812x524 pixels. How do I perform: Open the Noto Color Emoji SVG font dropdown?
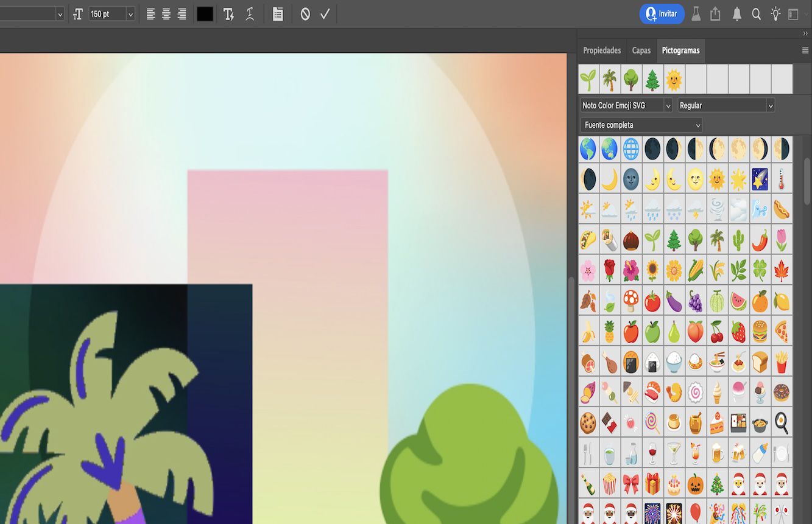click(667, 105)
